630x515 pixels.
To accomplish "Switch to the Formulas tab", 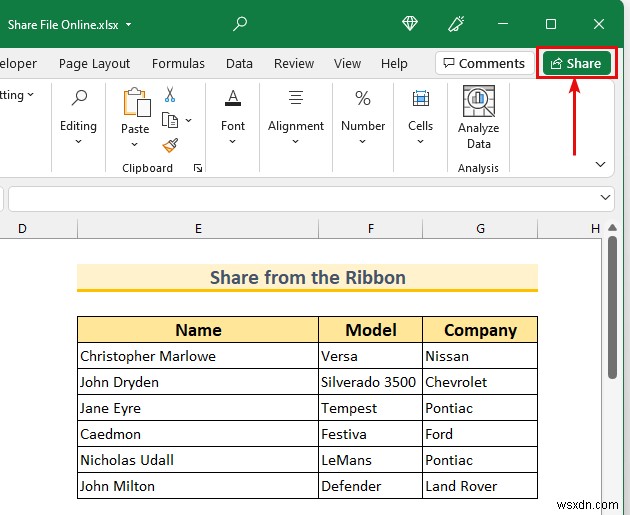I will pos(178,63).
